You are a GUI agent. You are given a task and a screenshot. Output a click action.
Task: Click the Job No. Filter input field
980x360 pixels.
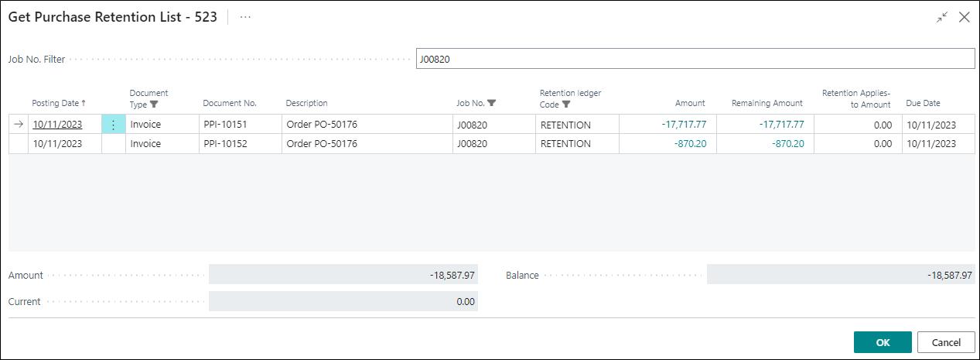click(x=695, y=59)
